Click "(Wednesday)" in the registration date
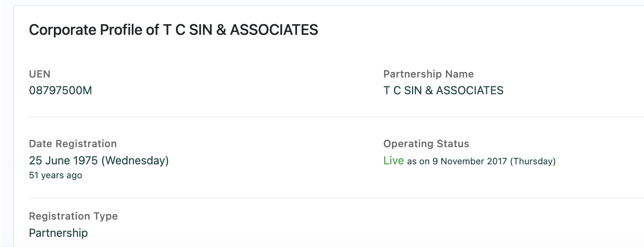Image resolution: width=644 pixels, height=247 pixels. [x=135, y=161]
